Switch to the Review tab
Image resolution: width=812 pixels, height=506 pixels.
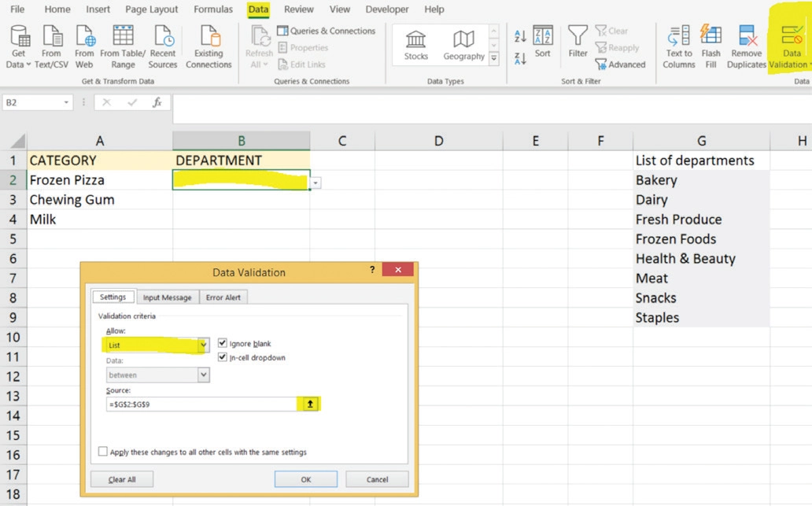[299, 9]
